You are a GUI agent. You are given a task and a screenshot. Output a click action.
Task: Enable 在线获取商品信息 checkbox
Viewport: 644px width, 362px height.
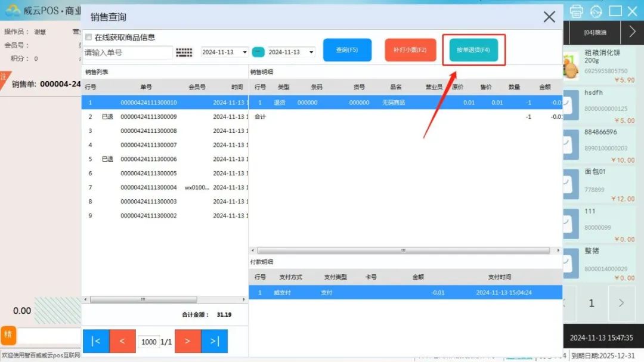[88, 37]
